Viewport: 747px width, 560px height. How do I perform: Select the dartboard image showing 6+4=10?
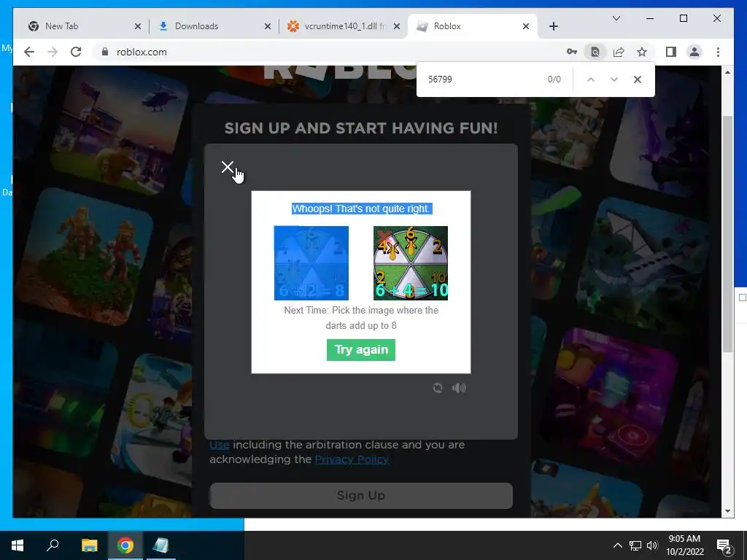[x=410, y=262]
